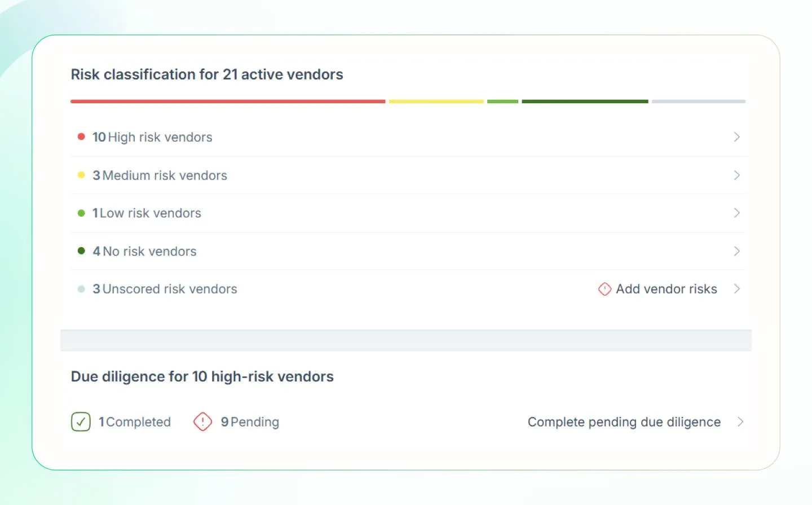The width and height of the screenshot is (812, 505).
Task: Expand the Low risk vendors row chevron
Action: point(737,213)
